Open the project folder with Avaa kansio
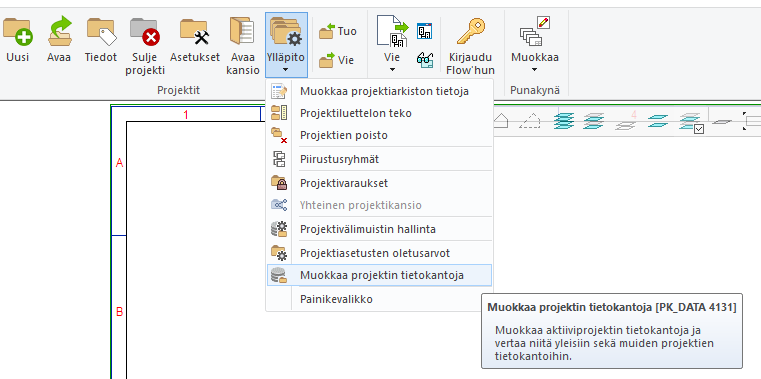This screenshot has width=761, height=379. [x=243, y=46]
